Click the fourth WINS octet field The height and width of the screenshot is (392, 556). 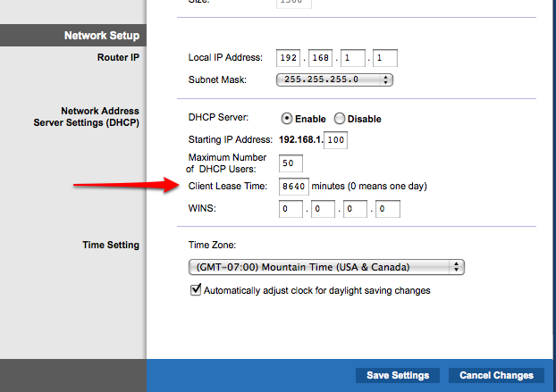(x=388, y=209)
